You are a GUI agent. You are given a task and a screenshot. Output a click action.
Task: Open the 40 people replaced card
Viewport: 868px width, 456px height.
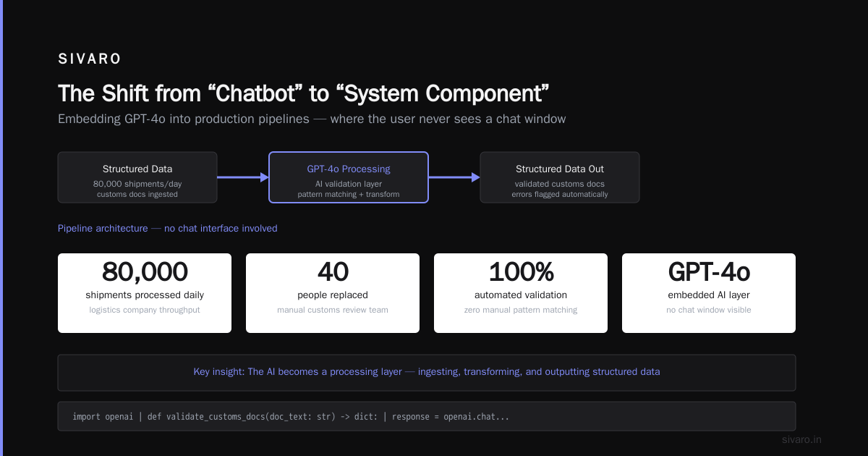pyautogui.click(x=333, y=293)
